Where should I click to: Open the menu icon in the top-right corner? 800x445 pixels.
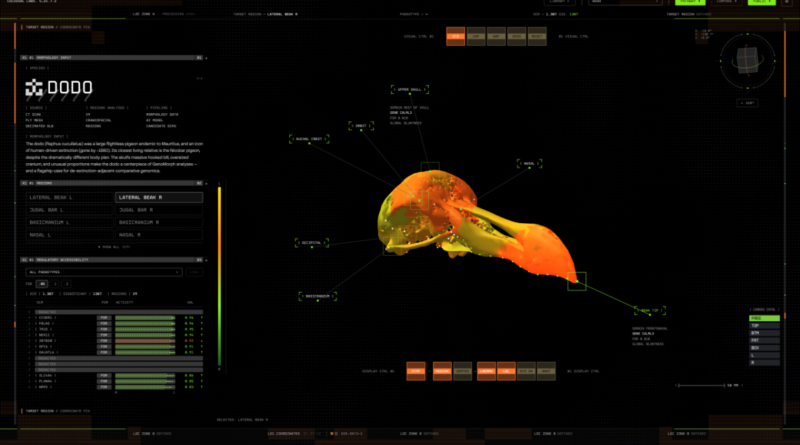pos(786,2)
